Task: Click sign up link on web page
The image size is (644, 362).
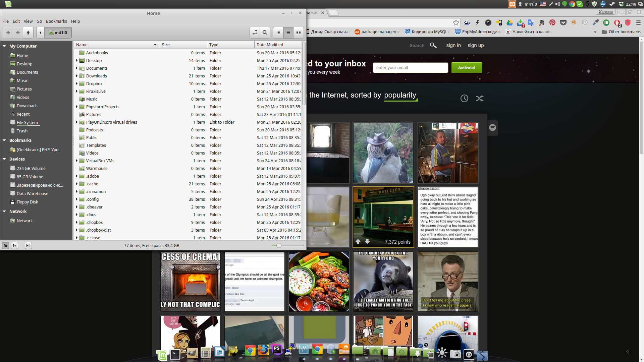Action: coord(476,45)
